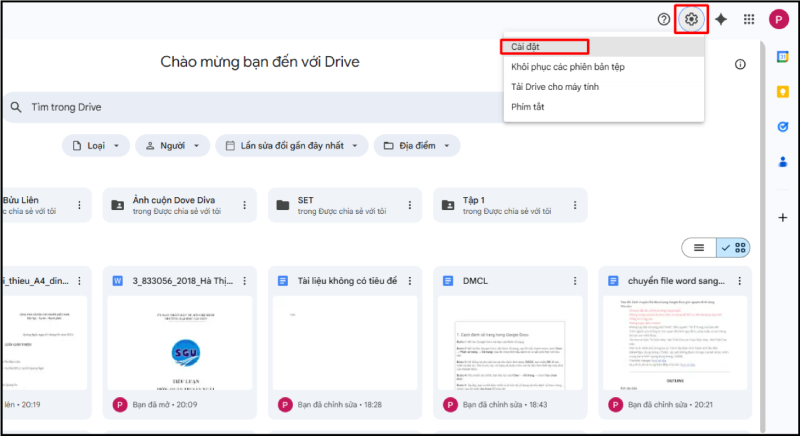Open the Help question mark icon
Screen dimensions: 800x436
(x=663, y=19)
